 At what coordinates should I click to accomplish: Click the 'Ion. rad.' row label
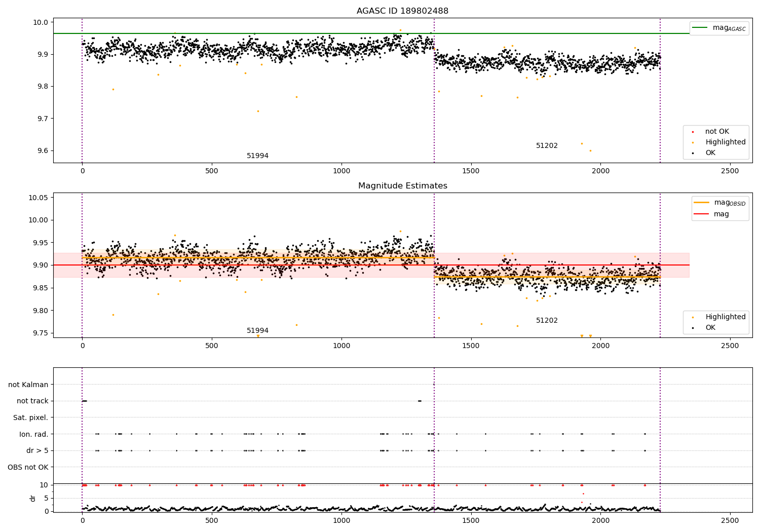coord(34,434)
